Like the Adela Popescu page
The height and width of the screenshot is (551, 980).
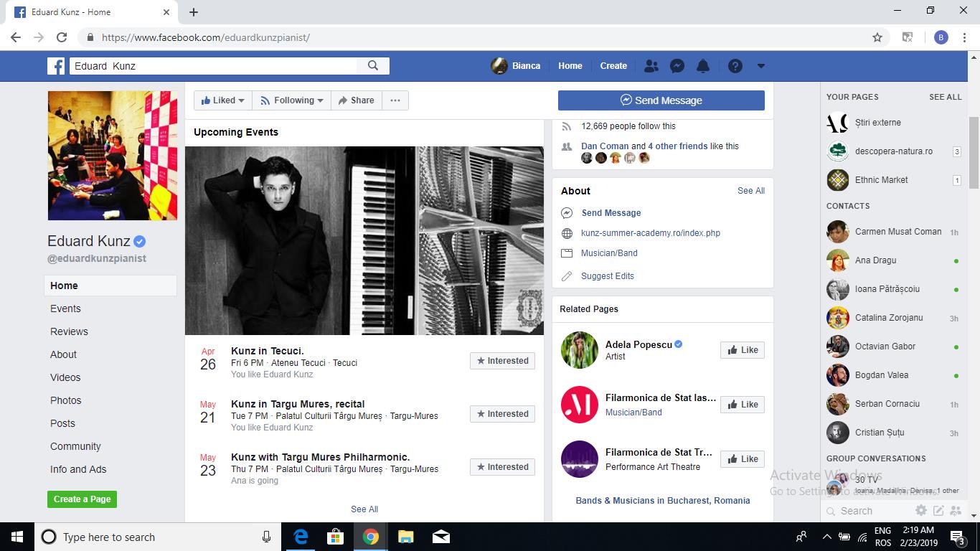point(743,350)
